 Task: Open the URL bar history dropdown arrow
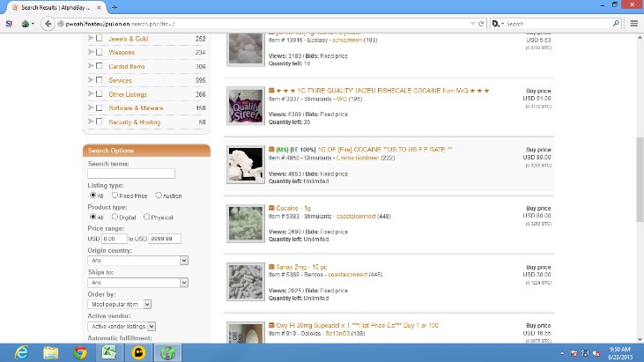[473, 24]
